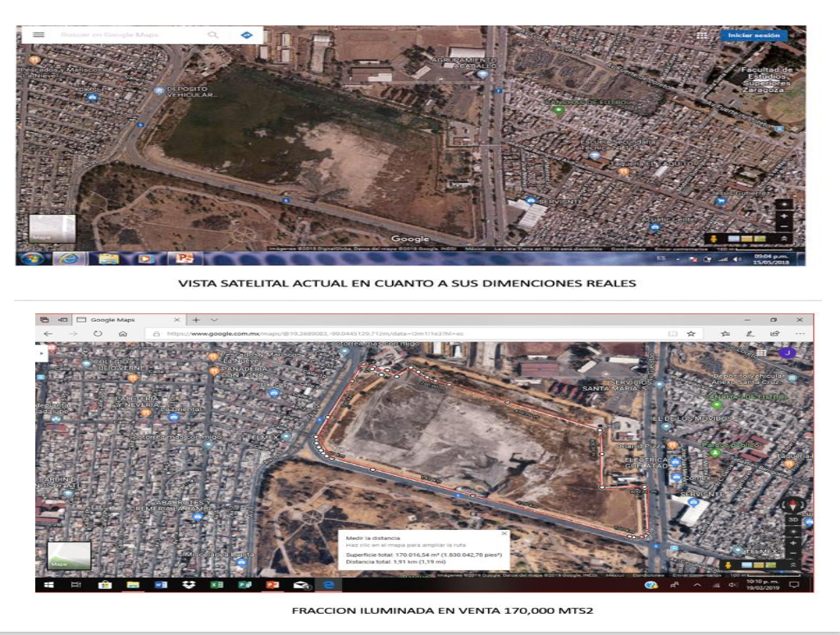Open Edge browser on Windows 10 taskbar
Viewport: 840px width, 635px height.
pos(328,585)
